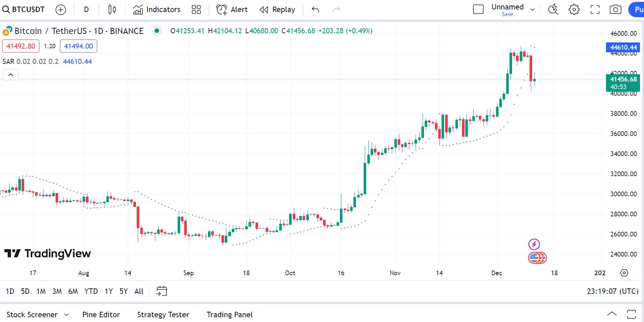Open the Indicators panel
644x322 pixels.
coord(157,10)
